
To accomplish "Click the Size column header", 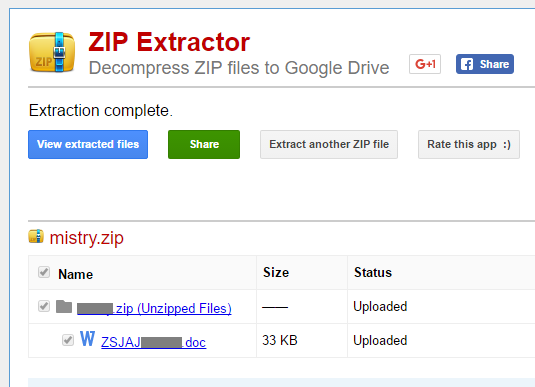I will (276, 272).
